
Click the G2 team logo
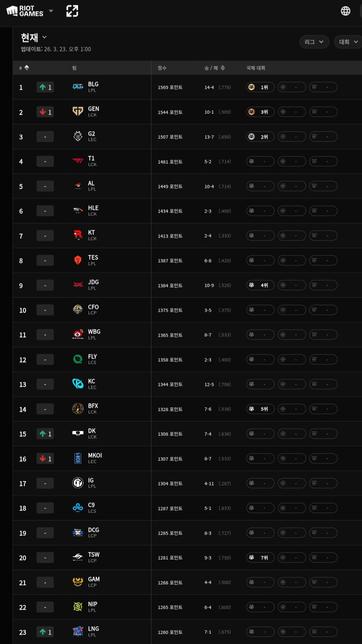coord(78,137)
